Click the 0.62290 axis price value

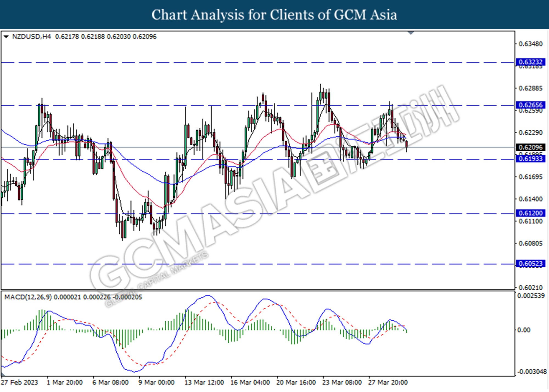tap(530, 132)
